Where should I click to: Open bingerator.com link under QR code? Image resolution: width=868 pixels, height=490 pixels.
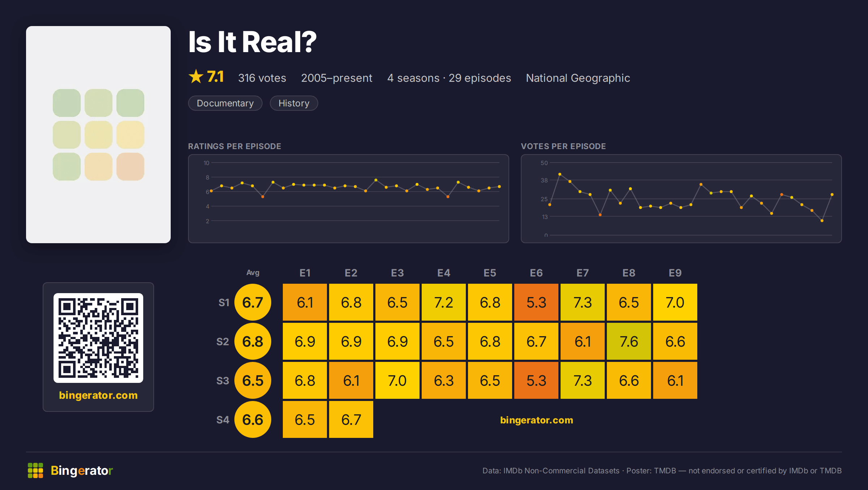click(98, 395)
